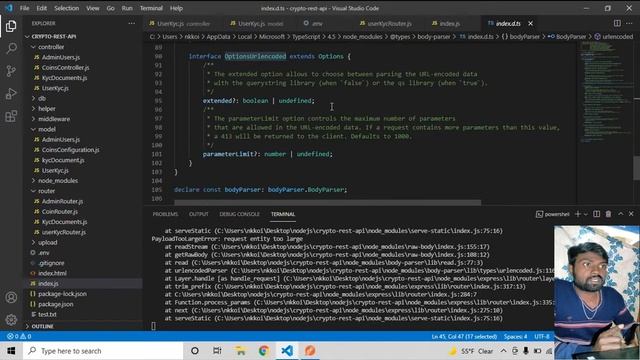
Task: Open the Search view in the activity bar
Action: (11, 48)
